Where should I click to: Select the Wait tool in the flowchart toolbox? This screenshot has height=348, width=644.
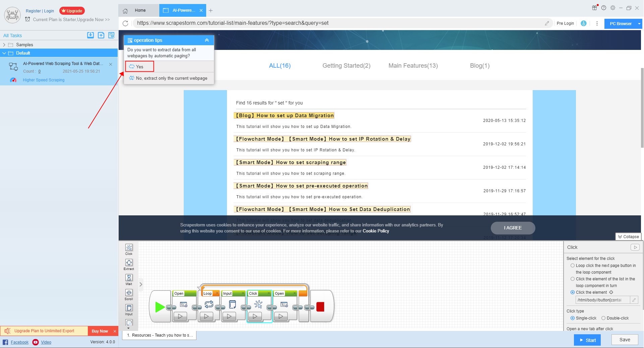[x=129, y=280]
